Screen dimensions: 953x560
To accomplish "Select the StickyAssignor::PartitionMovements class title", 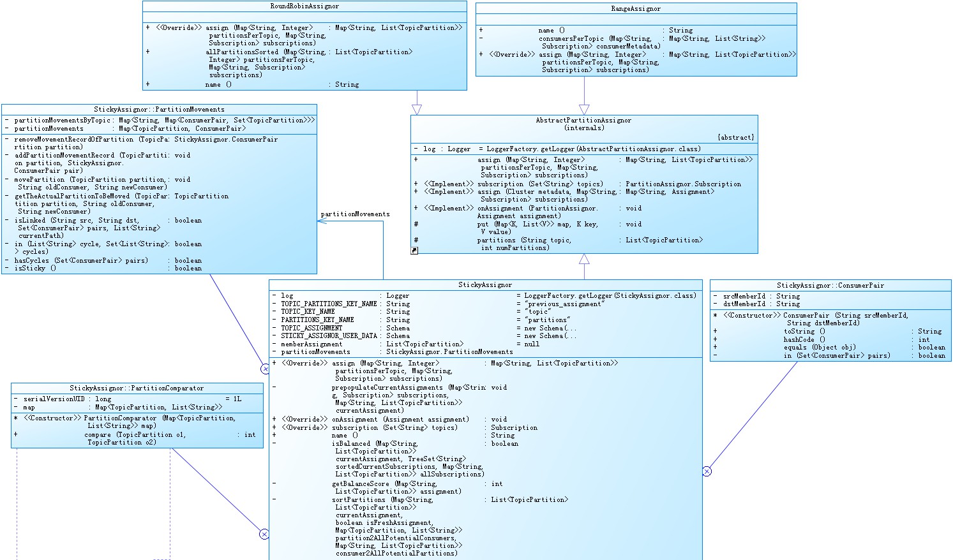I will (x=159, y=109).
